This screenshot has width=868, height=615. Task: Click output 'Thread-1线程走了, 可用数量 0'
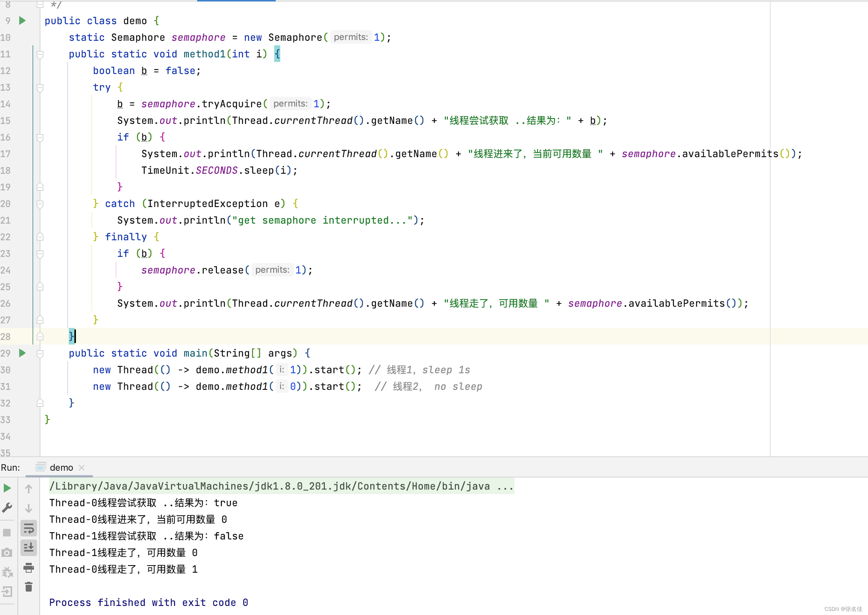coord(124,553)
